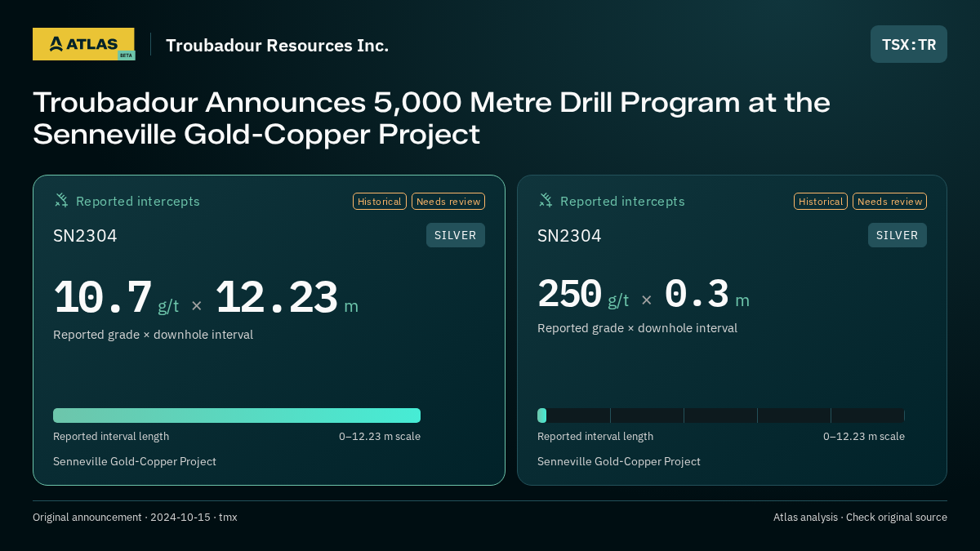Click 'Senneville Gold-Copper Project' in the 250 g/t card
The image size is (980, 551).
coord(619,462)
